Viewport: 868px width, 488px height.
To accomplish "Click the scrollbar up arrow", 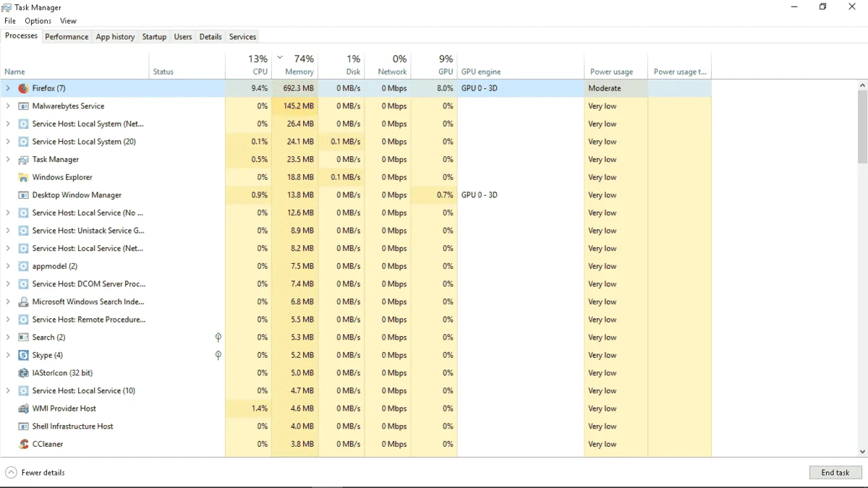I will point(862,85).
